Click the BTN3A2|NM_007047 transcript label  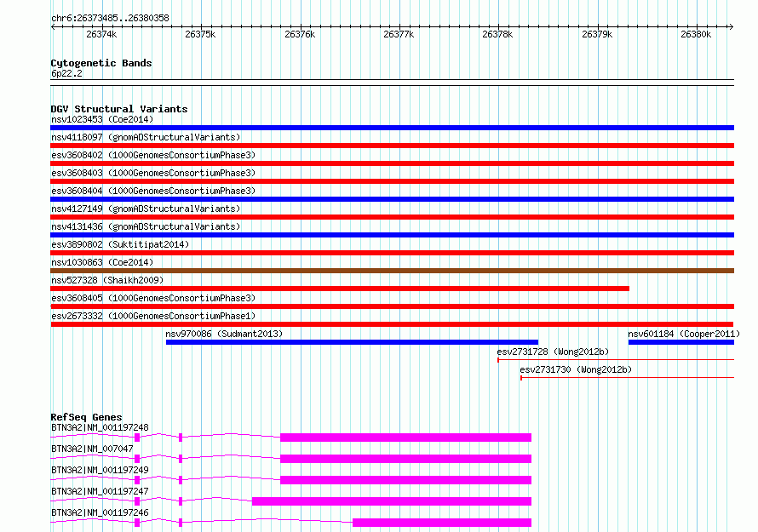[x=92, y=449]
